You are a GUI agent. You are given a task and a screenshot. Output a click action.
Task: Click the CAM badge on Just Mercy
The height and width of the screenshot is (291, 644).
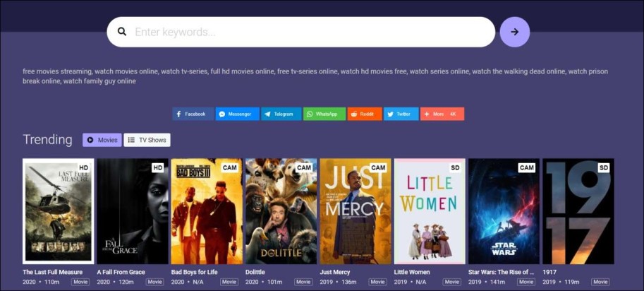(378, 167)
